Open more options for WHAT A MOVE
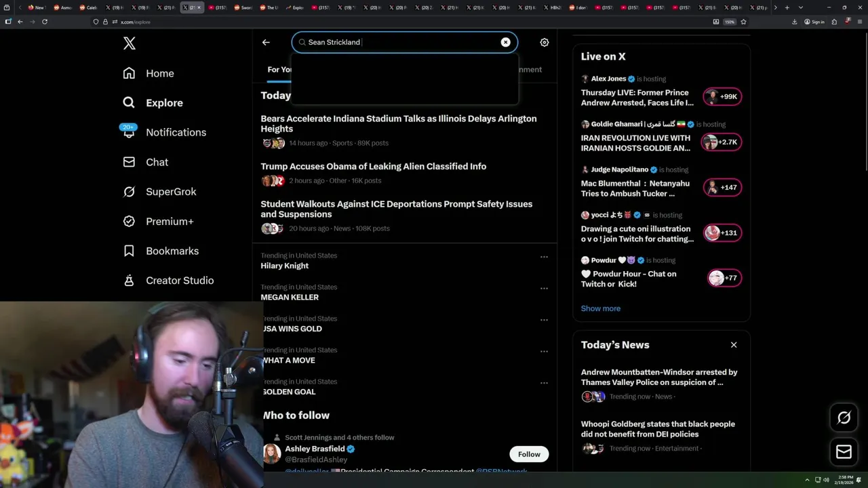868x488 pixels. coord(544,351)
